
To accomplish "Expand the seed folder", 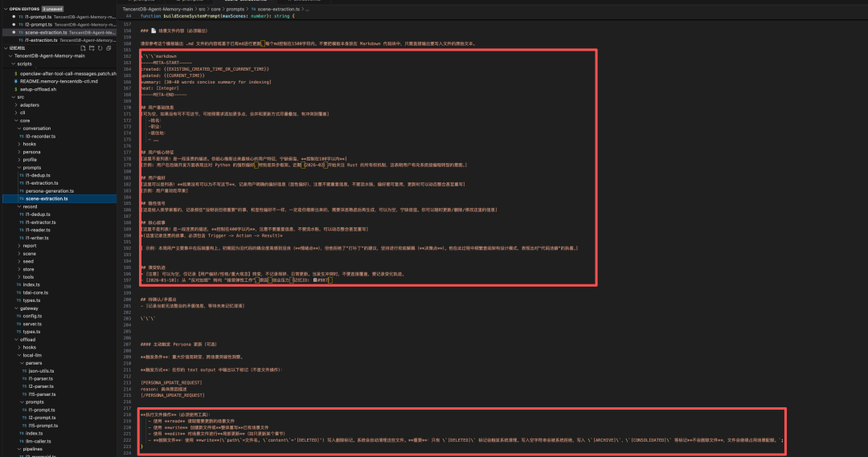I will (18, 261).
